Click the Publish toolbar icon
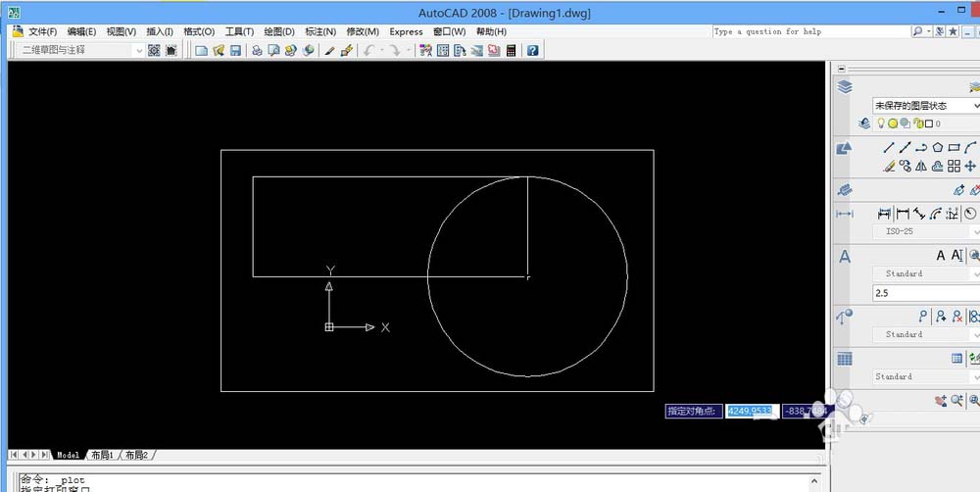Viewport: 980px width, 492px height. 291,51
